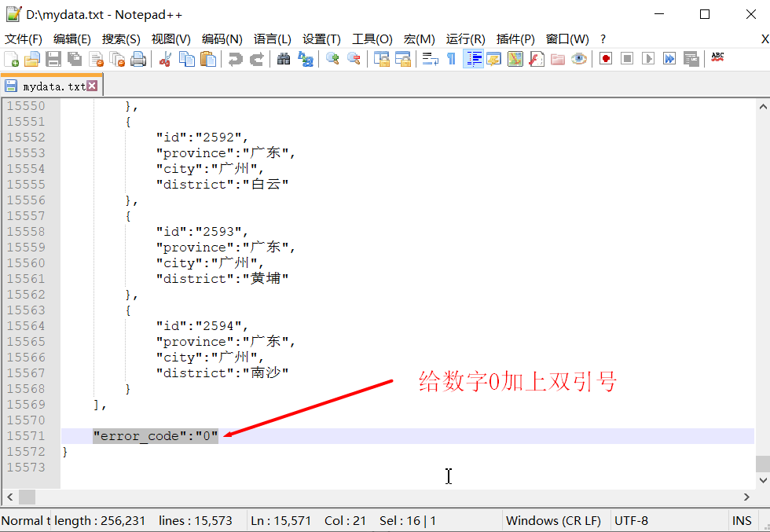This screenshot has width=770, height=532.
Task: Start macro recording
Action: coord(605,57)
